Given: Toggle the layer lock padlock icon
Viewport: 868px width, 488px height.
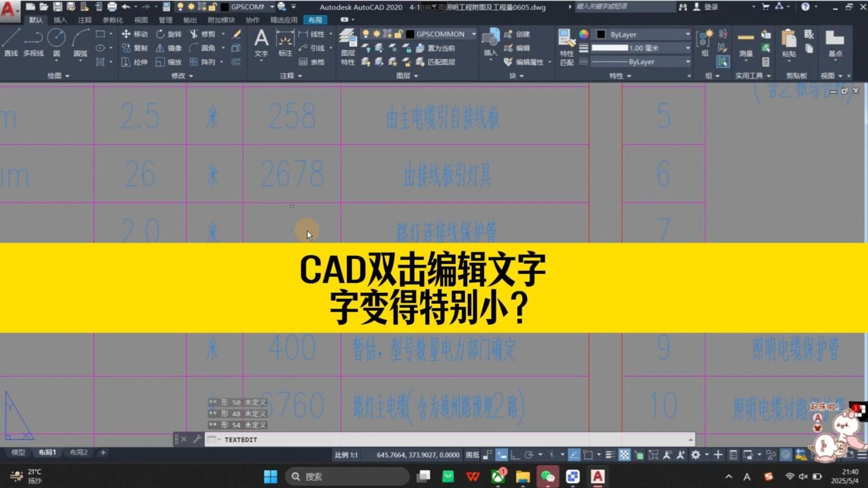Looking at the screenshot, I should pyautogui.click(x=398, y=34).
